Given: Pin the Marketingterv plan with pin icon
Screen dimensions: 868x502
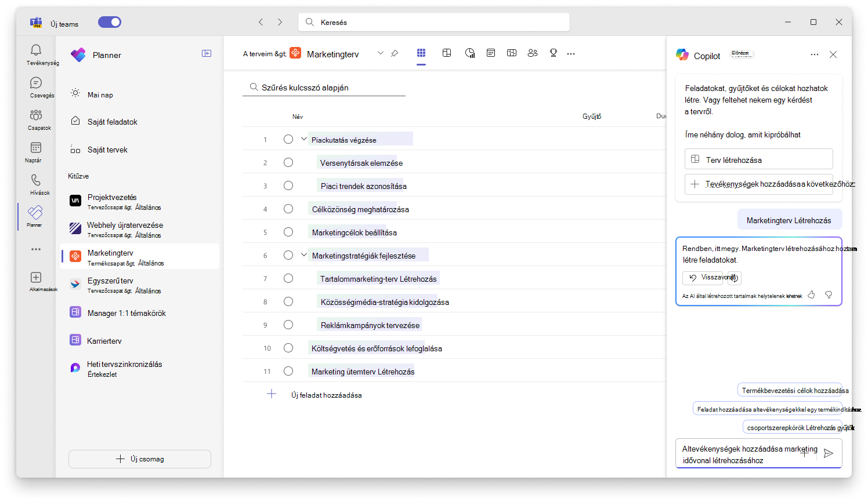Looking at the screenshot, I should (395, 53).
